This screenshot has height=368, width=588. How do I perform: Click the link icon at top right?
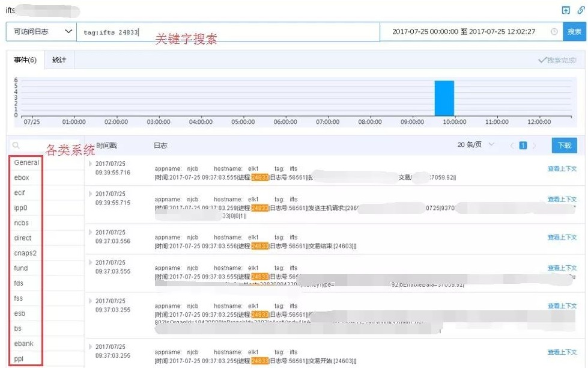pos(580,10)
